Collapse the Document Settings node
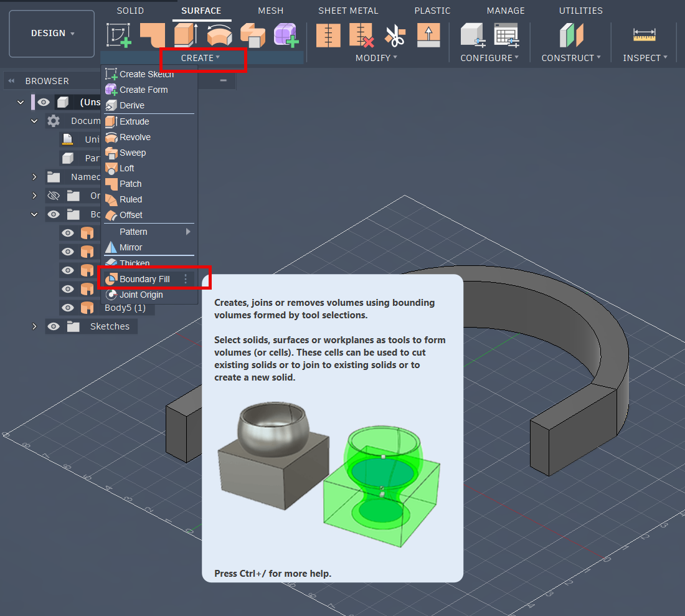The image size is (685, 616). (34, 121)
